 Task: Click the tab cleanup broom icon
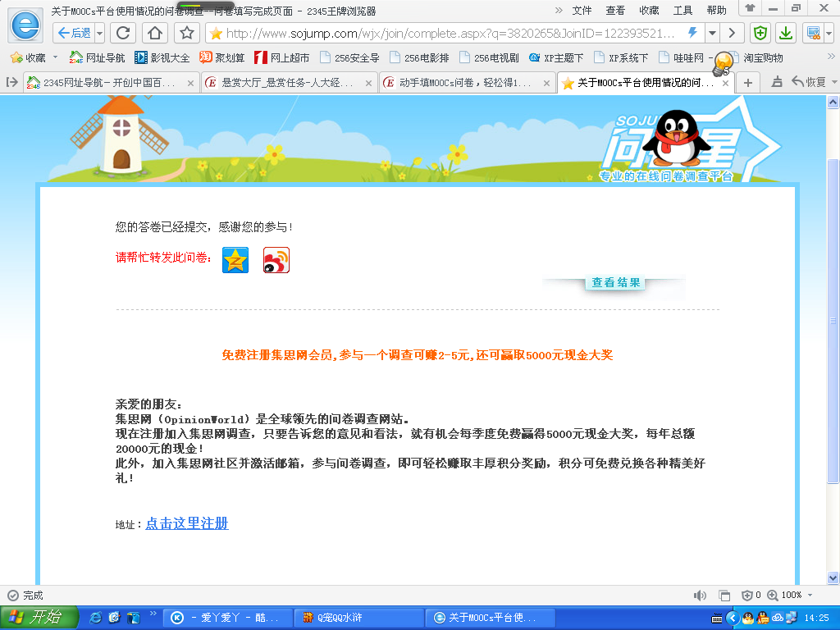coord(777,82)
